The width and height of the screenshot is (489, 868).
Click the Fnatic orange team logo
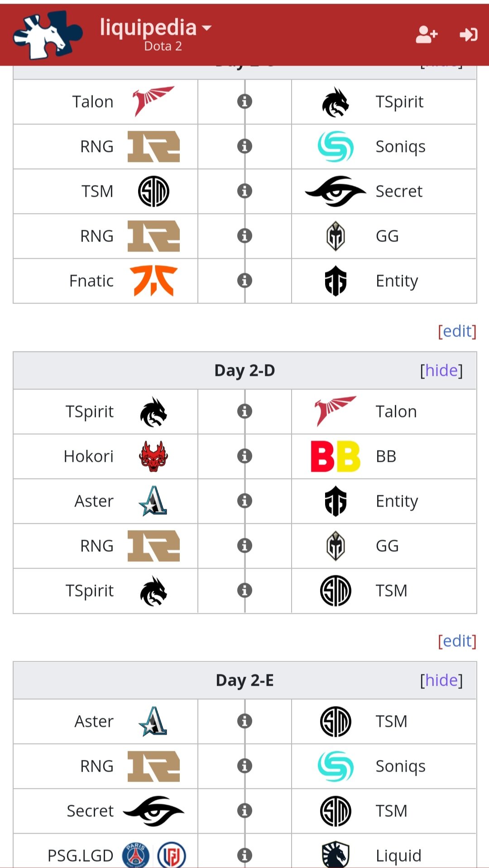tap(153, 280)
